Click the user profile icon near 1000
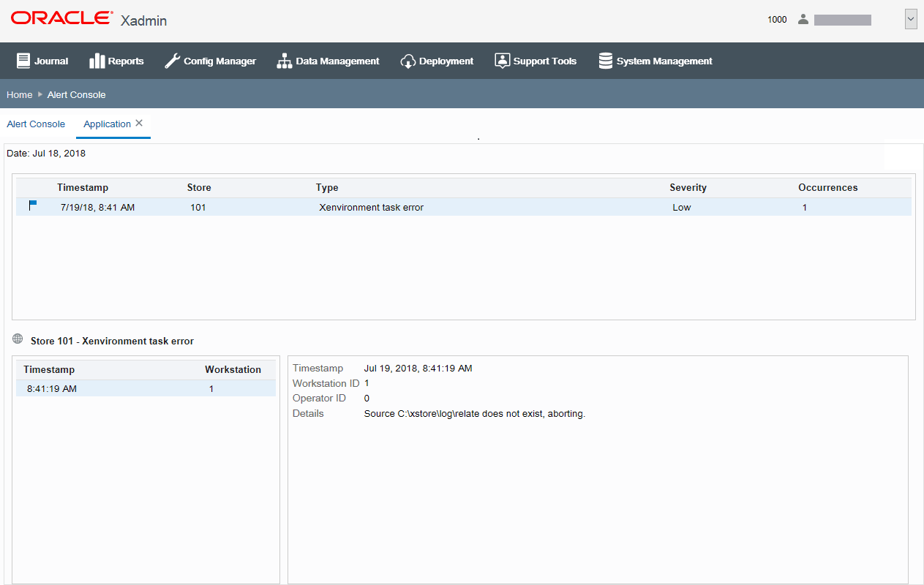The image size is (924, 585). (803, 19)
